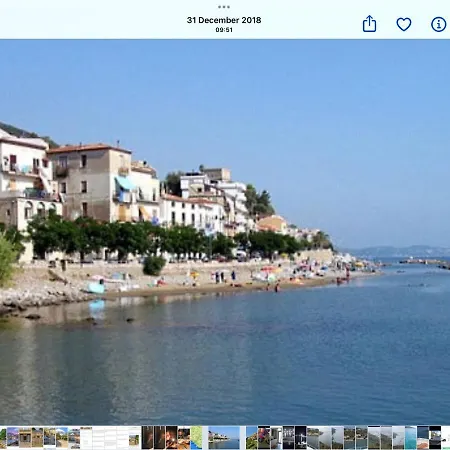Tap the main seaside town photo
450x450 pixels.
225,232
